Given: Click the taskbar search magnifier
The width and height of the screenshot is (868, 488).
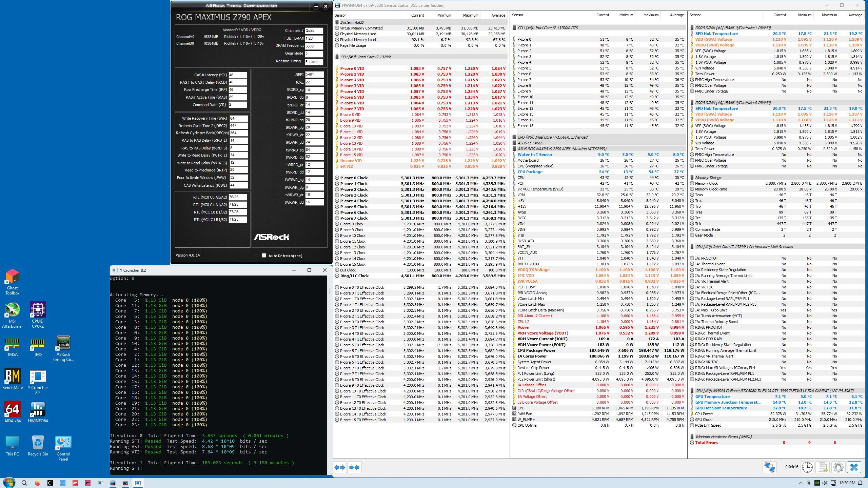Looking at the screenshot, I should (x=24, y=483).
